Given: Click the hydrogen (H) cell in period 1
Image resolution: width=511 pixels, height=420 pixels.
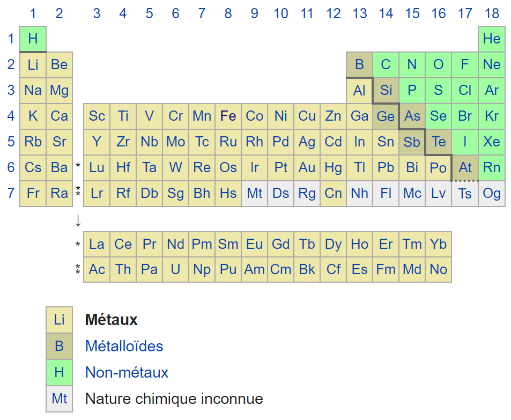Looking at the screenshot, I should pos(33,39).
